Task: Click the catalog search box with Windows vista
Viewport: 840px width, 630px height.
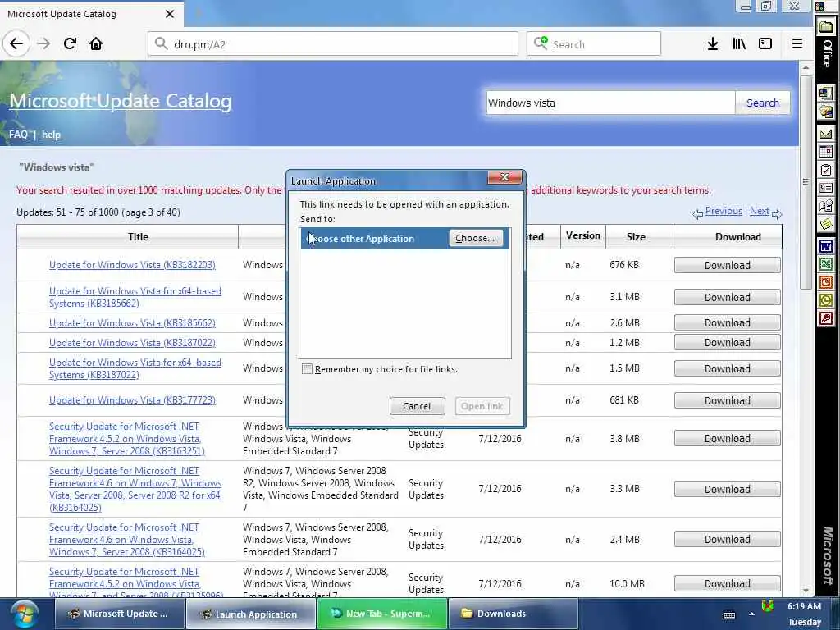Action: pyautogui.click(x=610, y=103)
